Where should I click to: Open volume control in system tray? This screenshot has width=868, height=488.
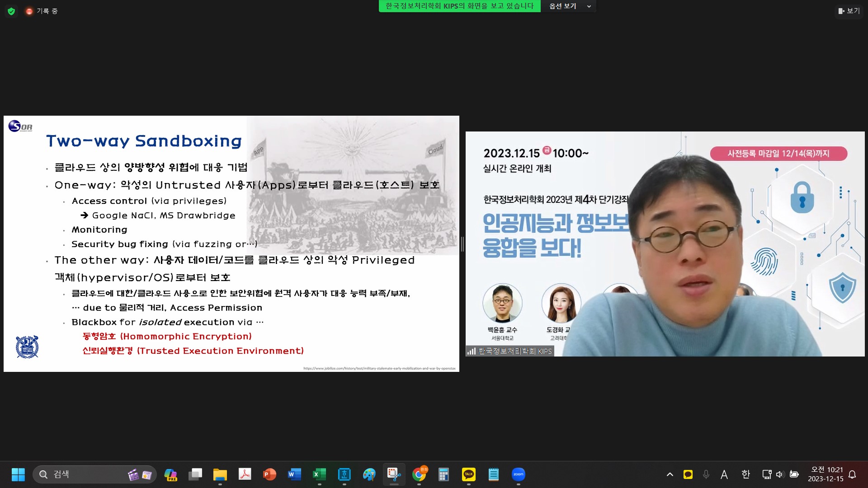pyautogui.click(x=779, y=474)
